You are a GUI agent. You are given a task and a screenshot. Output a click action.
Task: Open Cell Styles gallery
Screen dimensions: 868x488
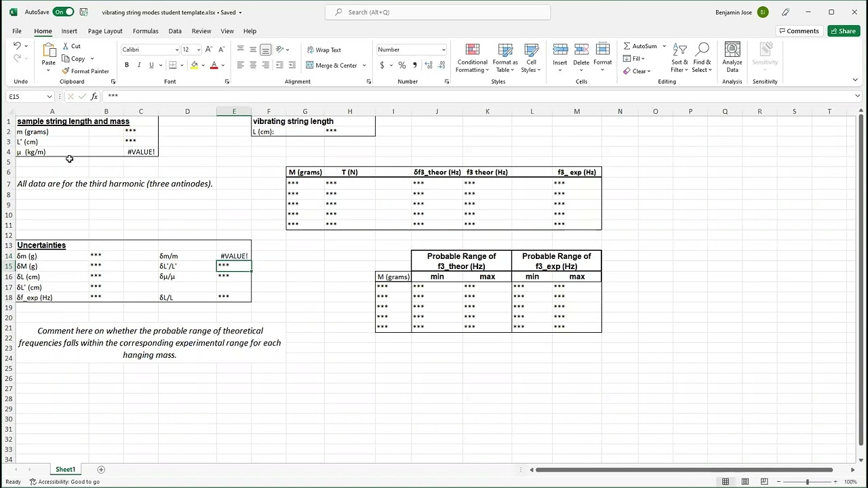(531, 58)
